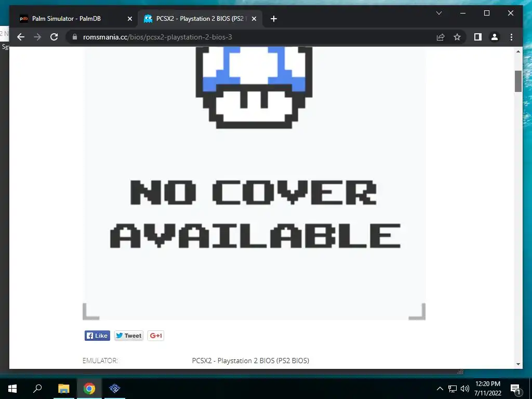Go back to the previous page
Screen dimensions: 532x399
[21, 37]
